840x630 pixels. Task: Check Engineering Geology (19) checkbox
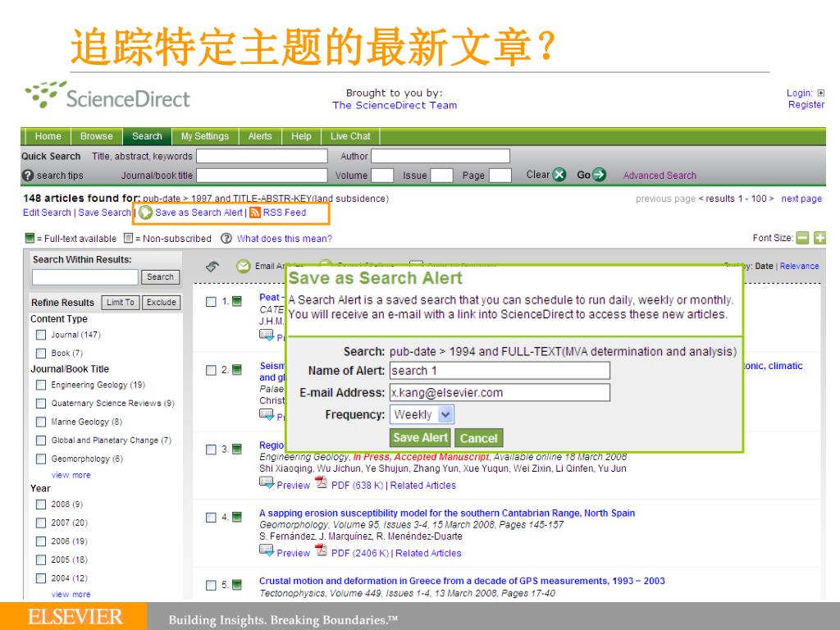pyautogui.click(x=41, y=385)
